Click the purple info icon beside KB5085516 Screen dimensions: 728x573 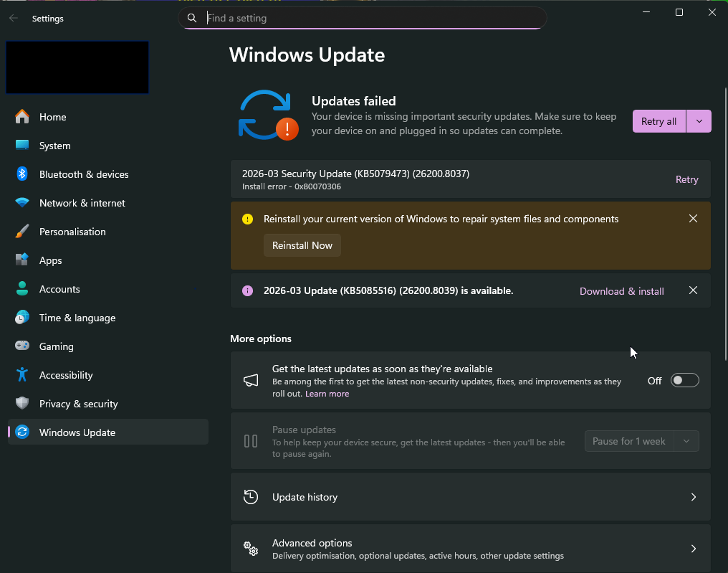(x=247, y=291)
